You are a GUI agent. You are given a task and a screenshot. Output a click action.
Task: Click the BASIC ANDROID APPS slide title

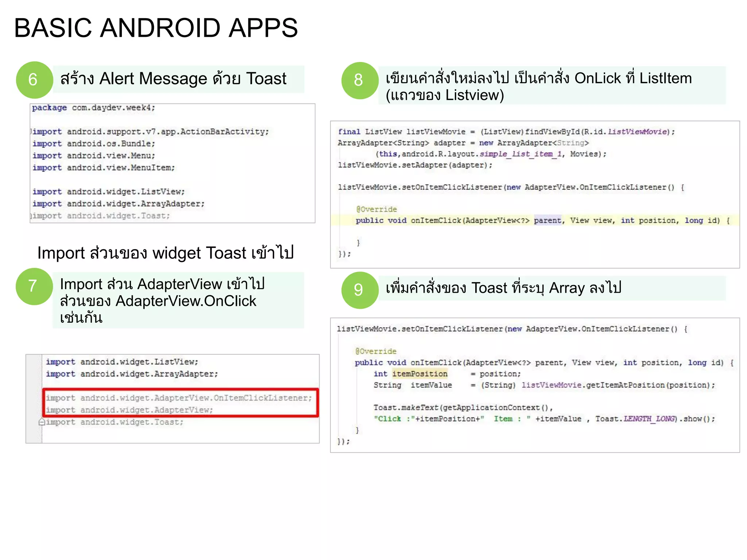coord(156,28)
